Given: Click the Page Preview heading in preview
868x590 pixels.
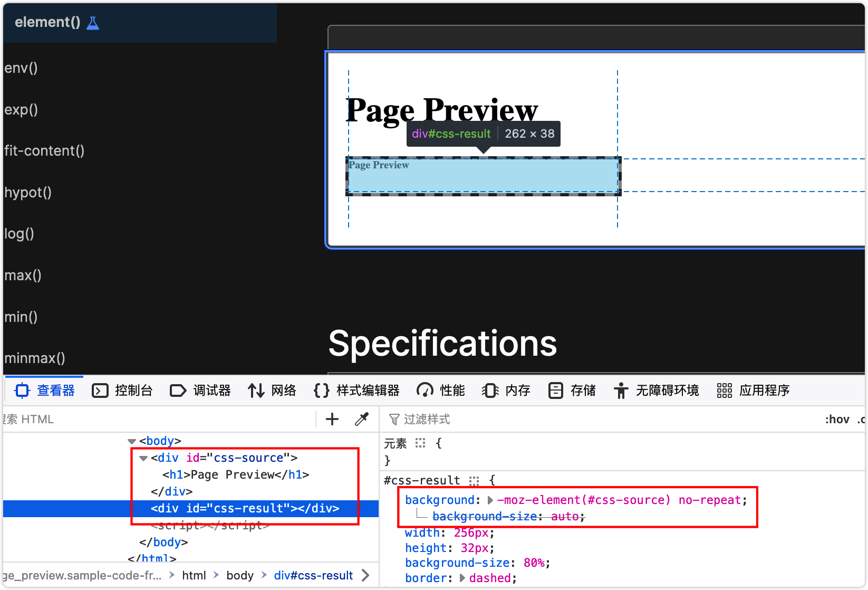Looking at the screenshot, I should point(442,110).
